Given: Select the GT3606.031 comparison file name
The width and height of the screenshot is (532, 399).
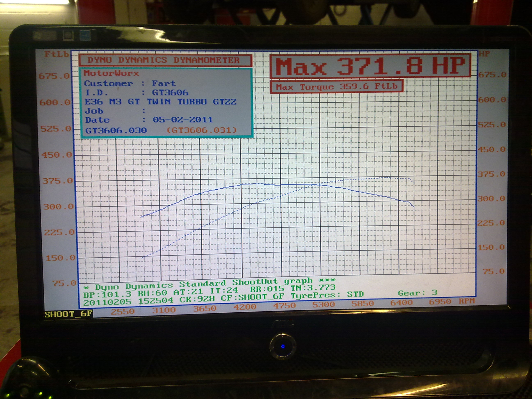Looking at the screenshot, I should [x=202, y=130].
